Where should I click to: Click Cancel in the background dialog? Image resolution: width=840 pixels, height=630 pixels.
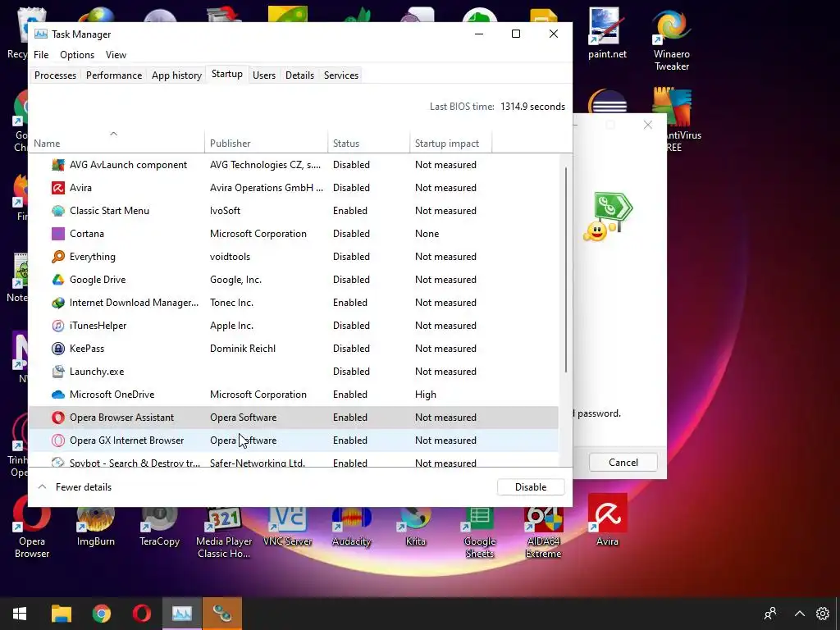(623, 463)
